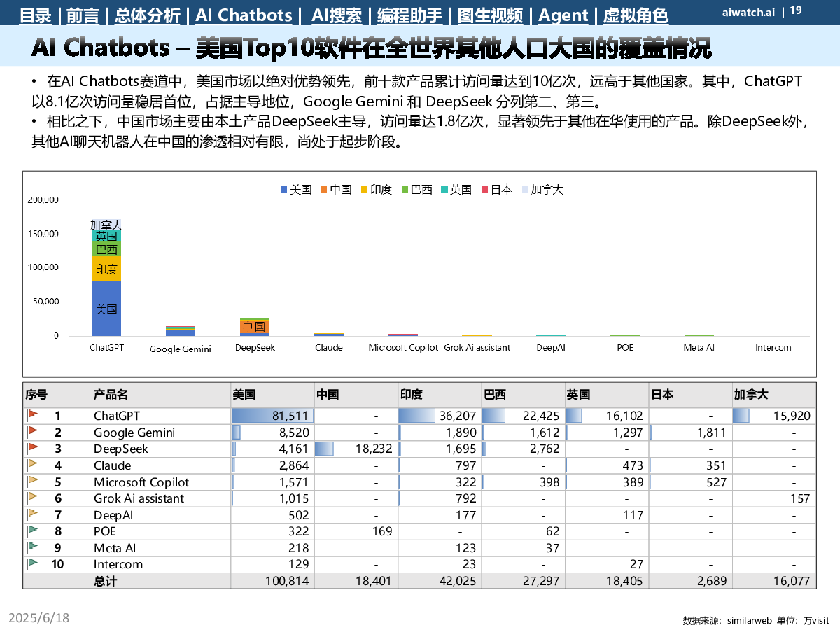Screen dimensions: 840x630
Task: Click the green flag icon in Meta AI row
Action: [32, 547]
